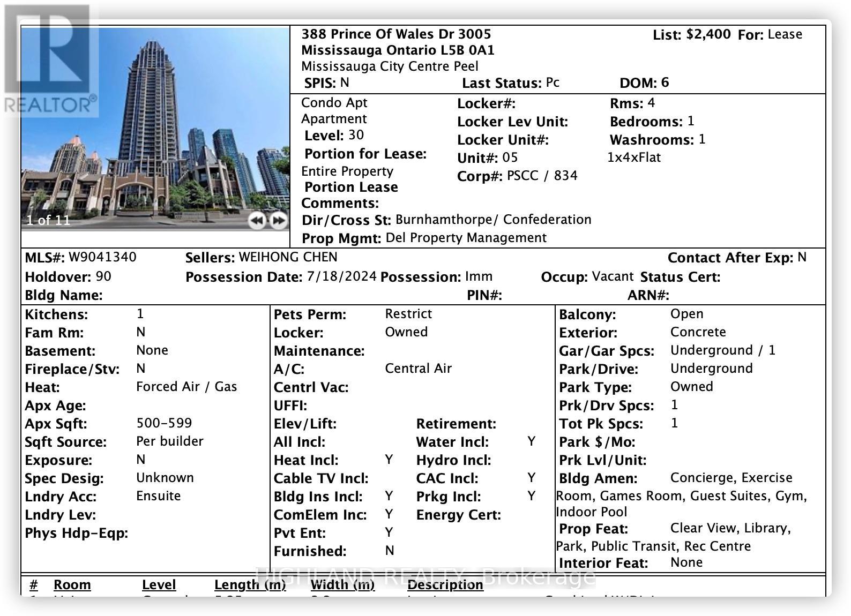This screenshot has width=851, height=616.
Task: Click the Holdover value 90
Action: [x=103, y=276]
